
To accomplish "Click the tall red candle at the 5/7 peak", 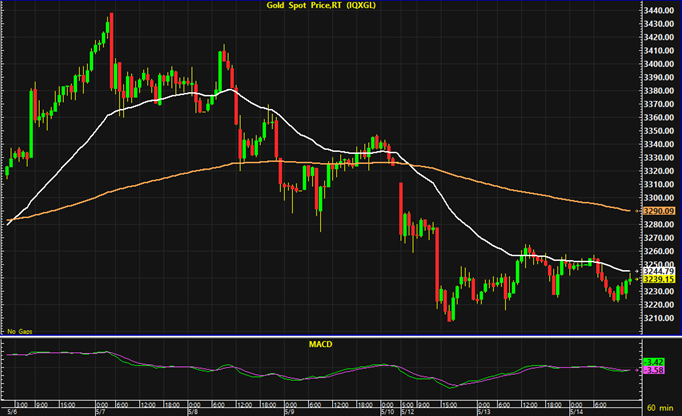I will pos(111,51).
